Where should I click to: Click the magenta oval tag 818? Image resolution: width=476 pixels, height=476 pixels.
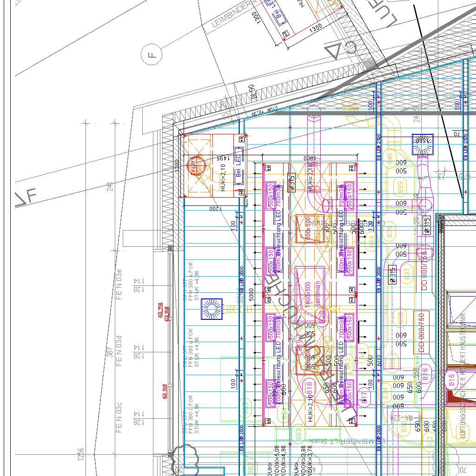pyautogui.click(x=307, y=386)
